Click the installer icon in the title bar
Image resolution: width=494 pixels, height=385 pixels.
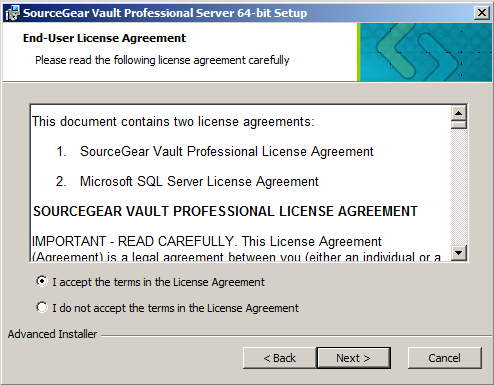(x=13, y=13)
